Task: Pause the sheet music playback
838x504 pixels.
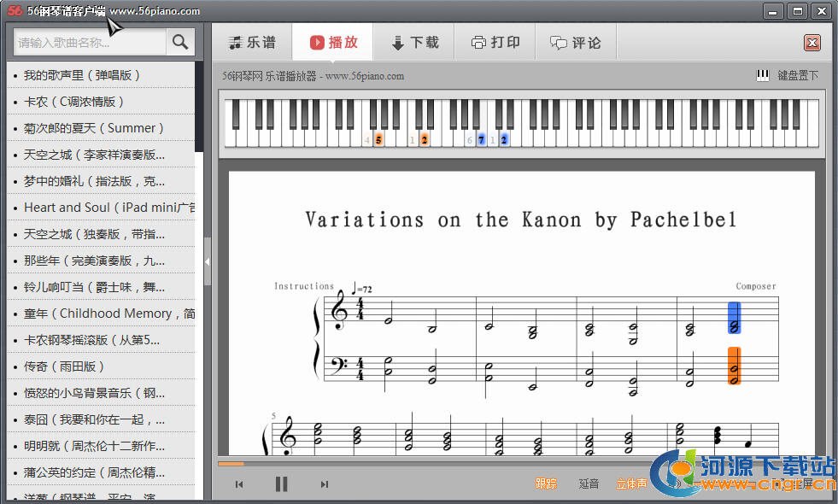Action: [281, 484]
